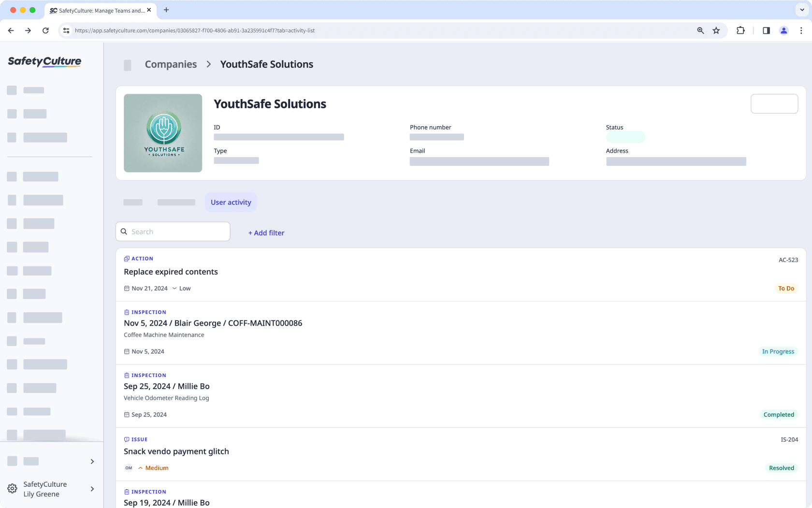Go to the Companies breadcrumb
The height and width of the screenshot is (508, 812).
click(x=171, y=64)
